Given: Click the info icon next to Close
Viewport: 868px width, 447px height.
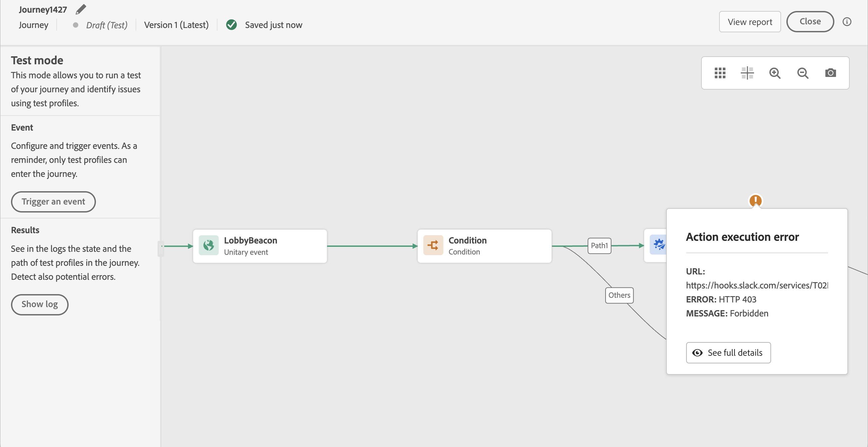Looking at the screenshot, I should 847,22.
